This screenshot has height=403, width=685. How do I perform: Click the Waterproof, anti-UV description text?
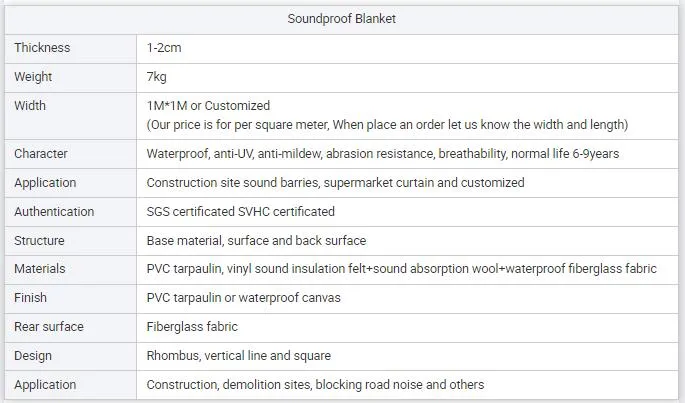(382, 154)
